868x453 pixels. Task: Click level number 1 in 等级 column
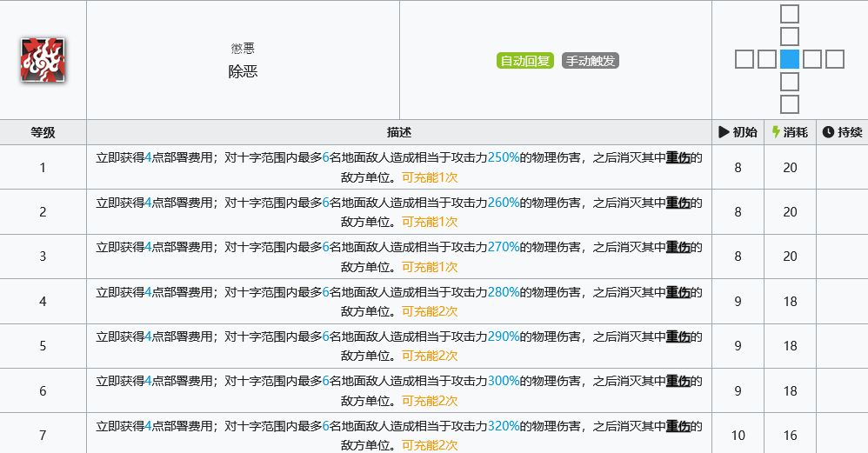pyautogui.click(x=43, y=168)
